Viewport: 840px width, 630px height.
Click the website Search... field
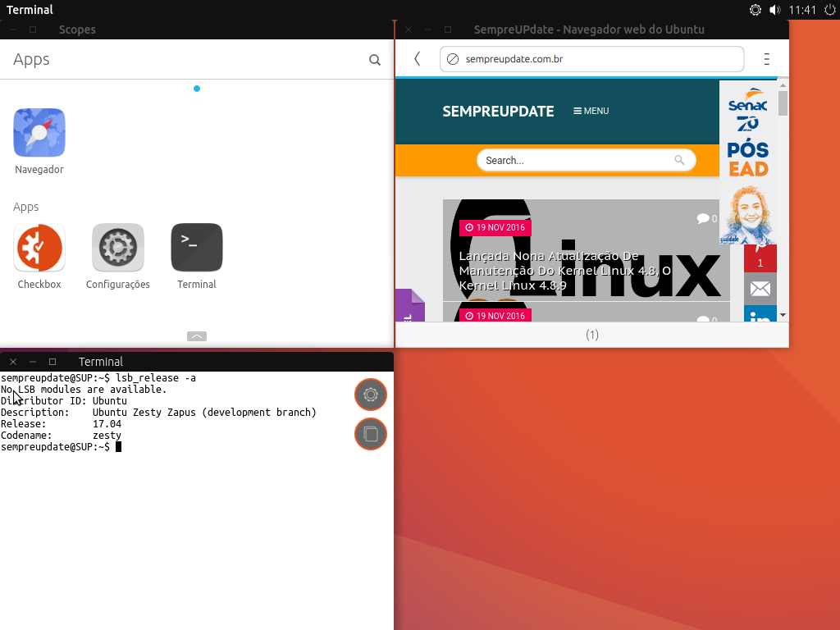586,160
